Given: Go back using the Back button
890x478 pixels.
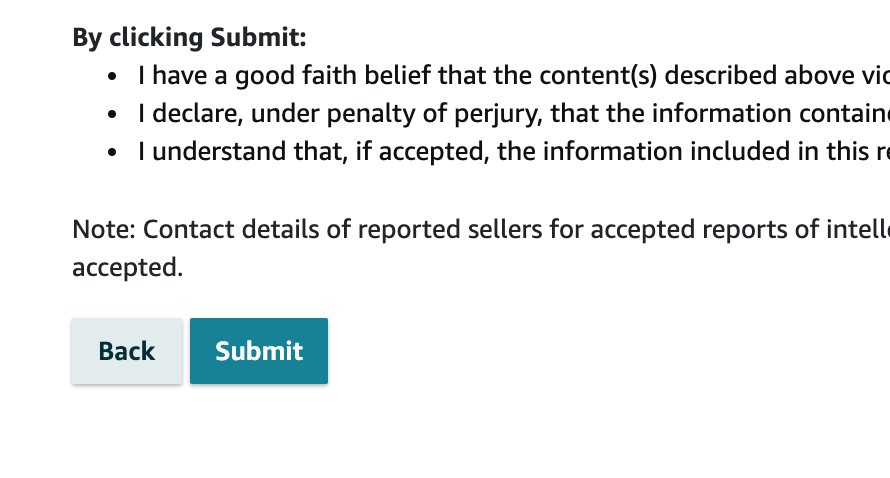Looking at the screenshot, I should click(127, 351).
